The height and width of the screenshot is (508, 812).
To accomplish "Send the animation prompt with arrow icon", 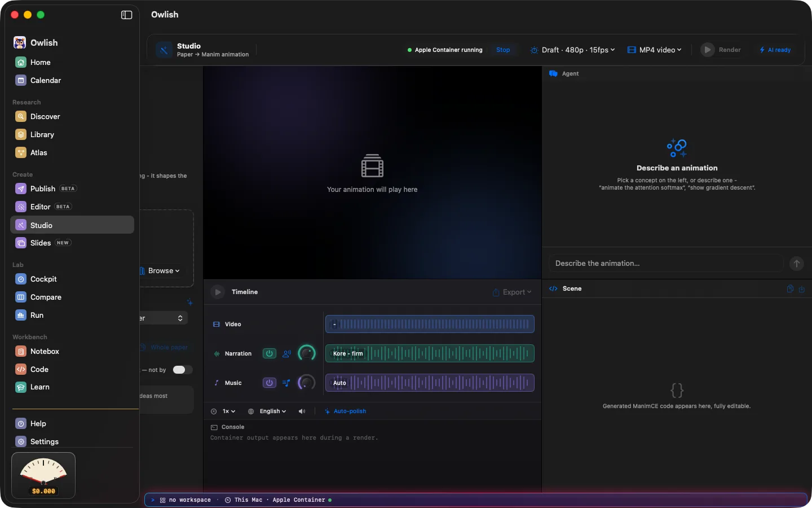I will (797, 264).
